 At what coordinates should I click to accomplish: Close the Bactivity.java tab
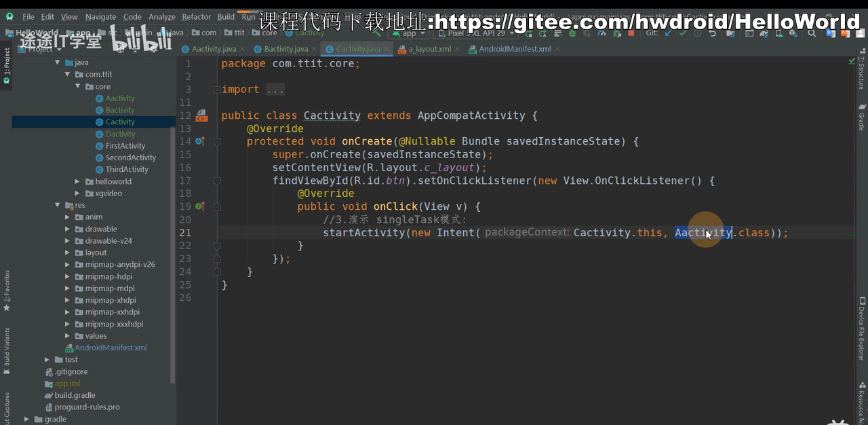tap(315, 49)
